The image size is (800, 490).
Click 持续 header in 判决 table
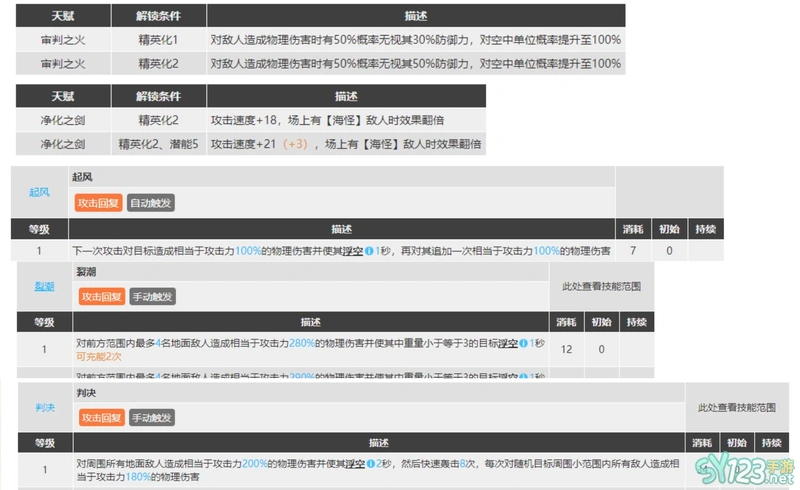pyautogui.click(x=771, y=443)
